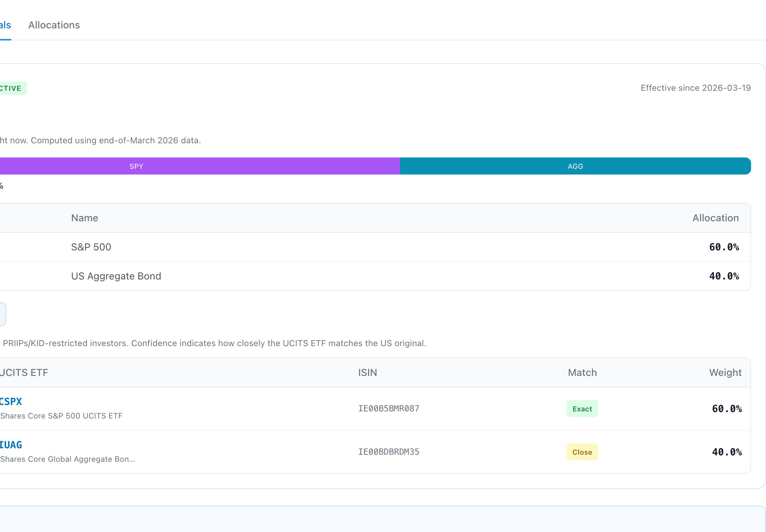Image resolution: width=766 pixels, height=532 pixels.
Task: Click the Shares Core Global Aggregate Bon... description
Action: click(x=67, y=459)
